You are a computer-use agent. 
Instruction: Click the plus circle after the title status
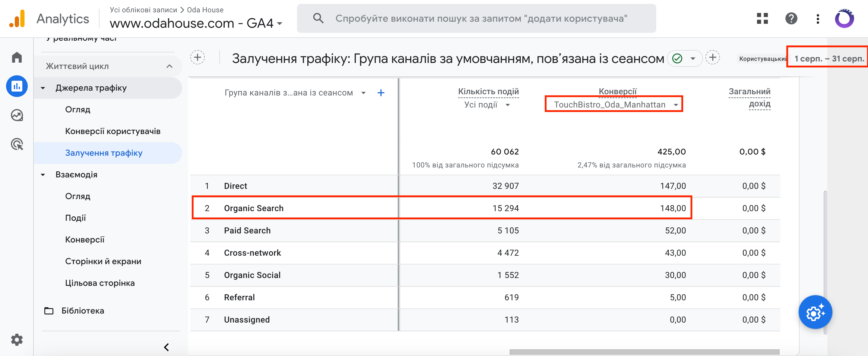tap(713, 58)
